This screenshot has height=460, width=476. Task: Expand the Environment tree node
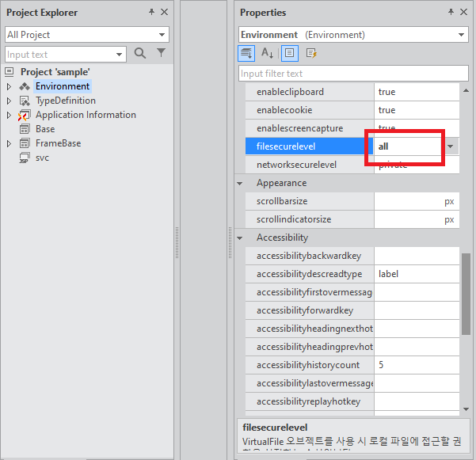point(10,86)
